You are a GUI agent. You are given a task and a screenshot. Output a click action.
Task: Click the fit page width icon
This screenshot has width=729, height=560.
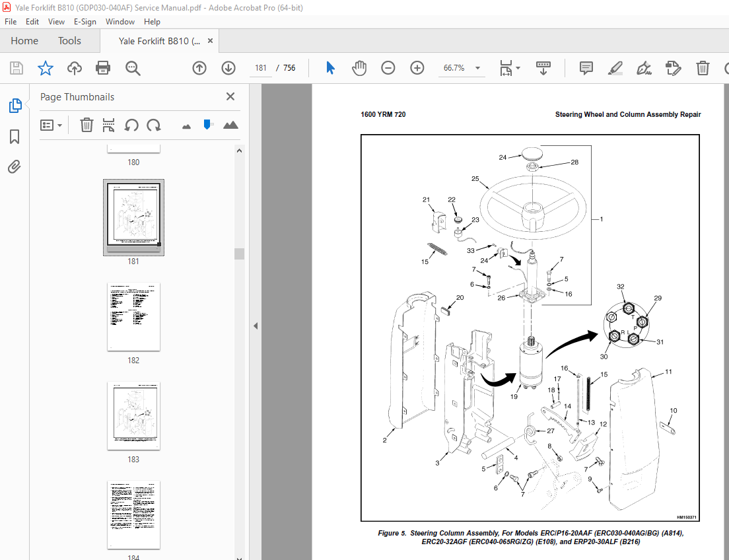tap(506, 68)
